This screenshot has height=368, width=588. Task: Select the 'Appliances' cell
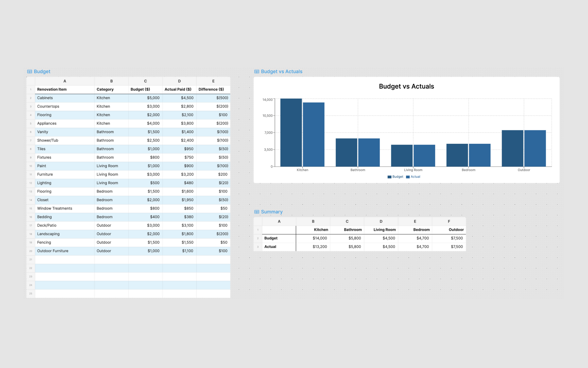pos(65,123)
